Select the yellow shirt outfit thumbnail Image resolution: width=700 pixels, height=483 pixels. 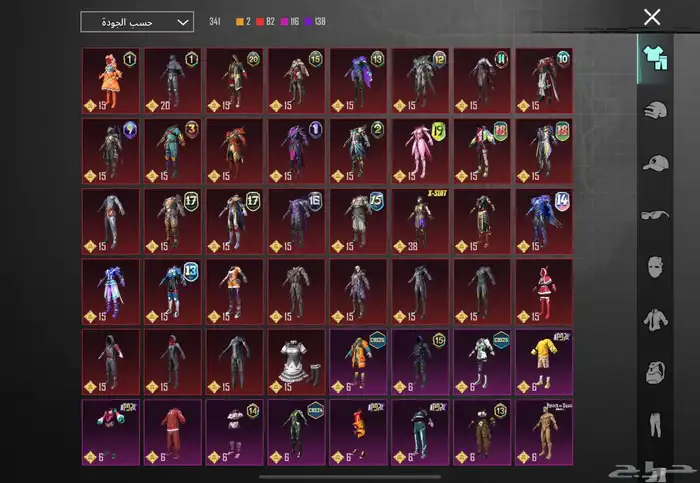544,360
